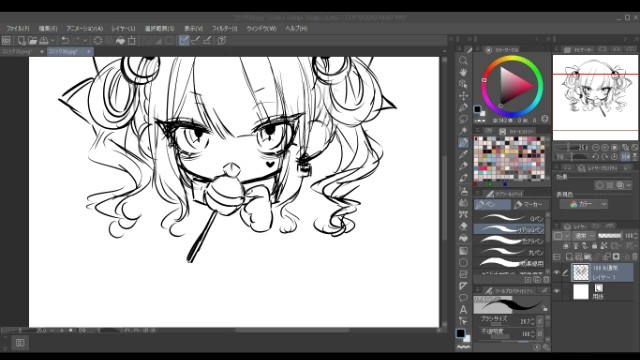This screenshot has height=360, width=640.
Task: Select the Move layer tool
Action: click(x=463, y=96)
